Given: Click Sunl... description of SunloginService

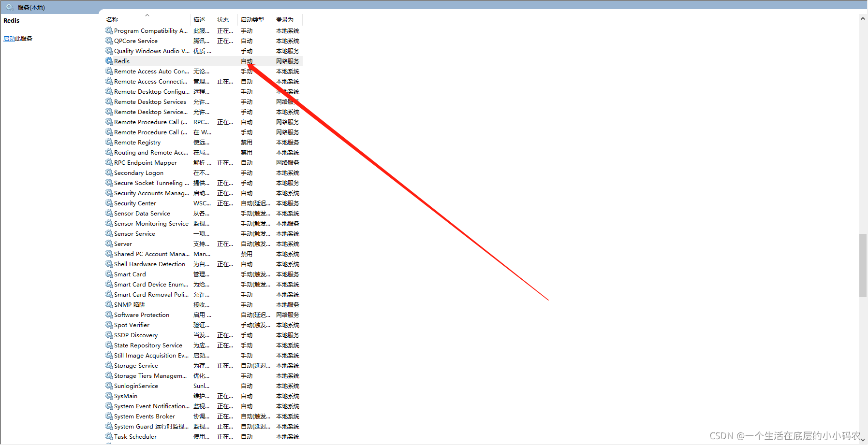Looking at the screenshot, I should [x=202, y=386].
